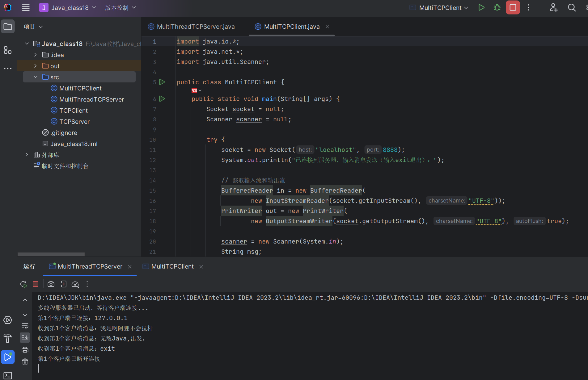
Task: Click the camera thread dump icon
Action: (51, 284)
